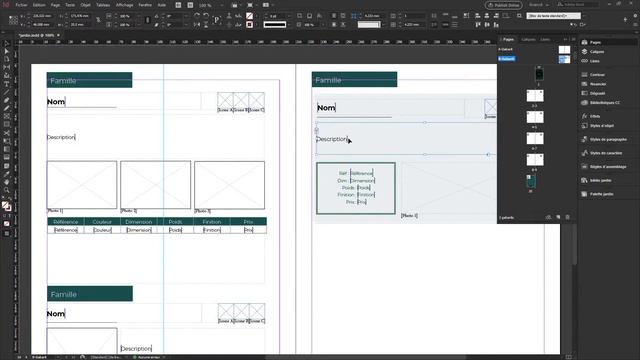
Task: Open the workspace switcher dropdown
Action: (540, 5)
